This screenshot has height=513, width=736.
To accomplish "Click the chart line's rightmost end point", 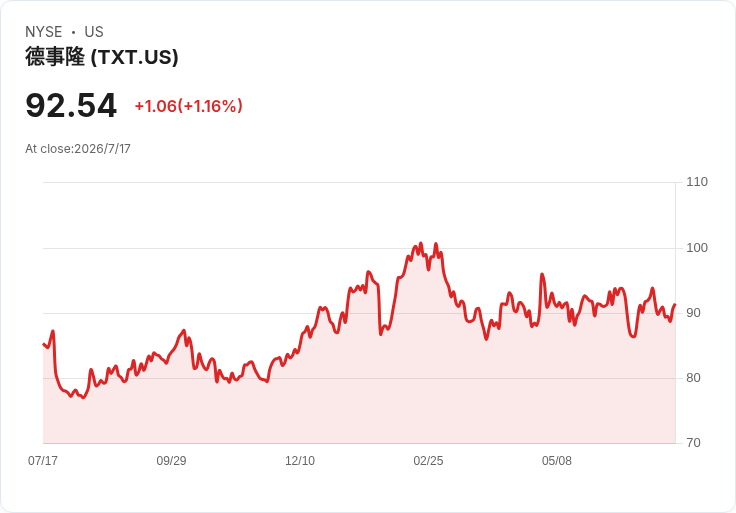I will [x=675, y=305].
